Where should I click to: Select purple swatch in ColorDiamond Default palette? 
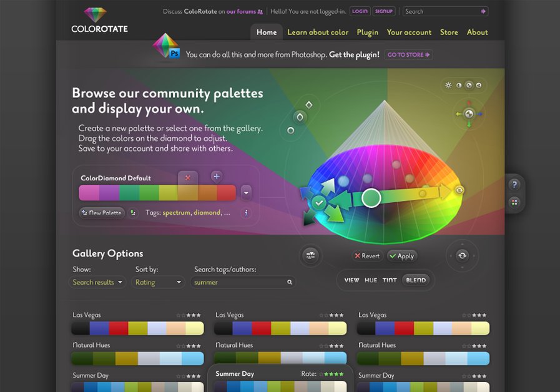coord(109,193)
